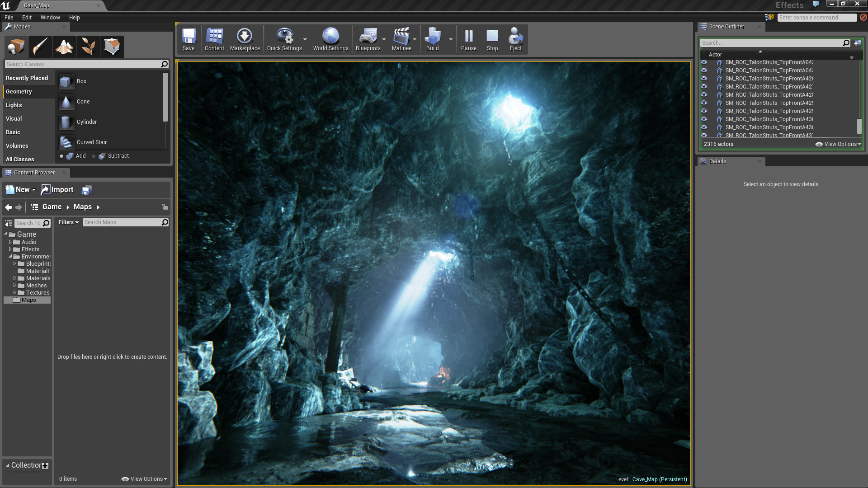This screenshot has height=488, width=868.
Task: Click the Scene Outliner vertical scrollbar
Action: coord(859,126)
